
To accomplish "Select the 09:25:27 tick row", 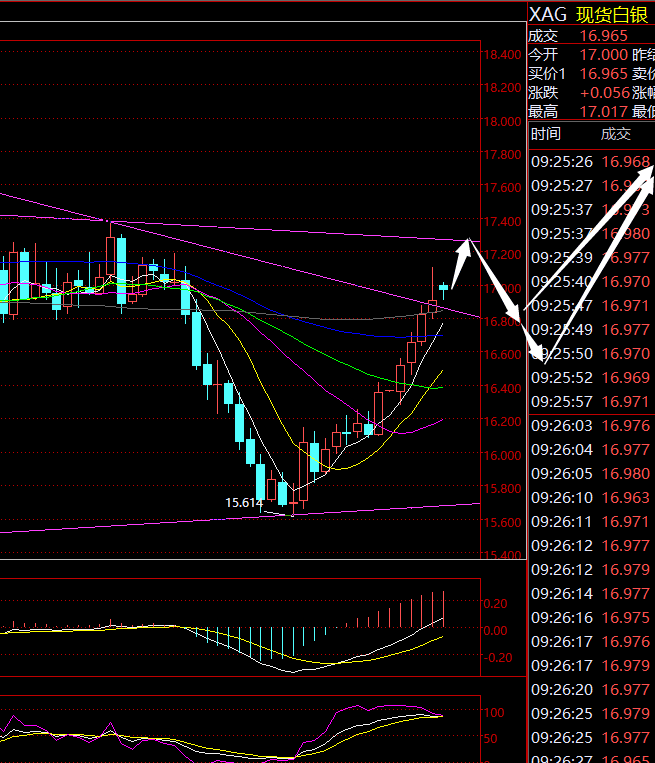I will click(x=591, y=185).
